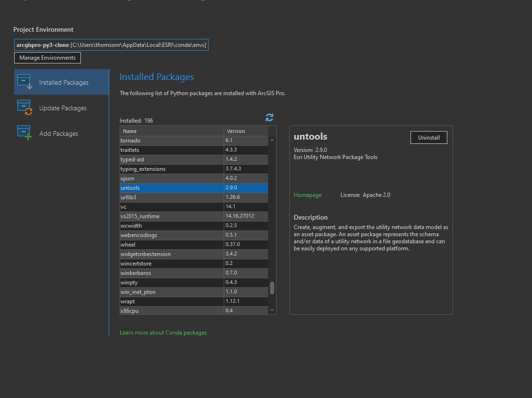
Task: Sort packages by Name column header
Action: coord(171,131)
